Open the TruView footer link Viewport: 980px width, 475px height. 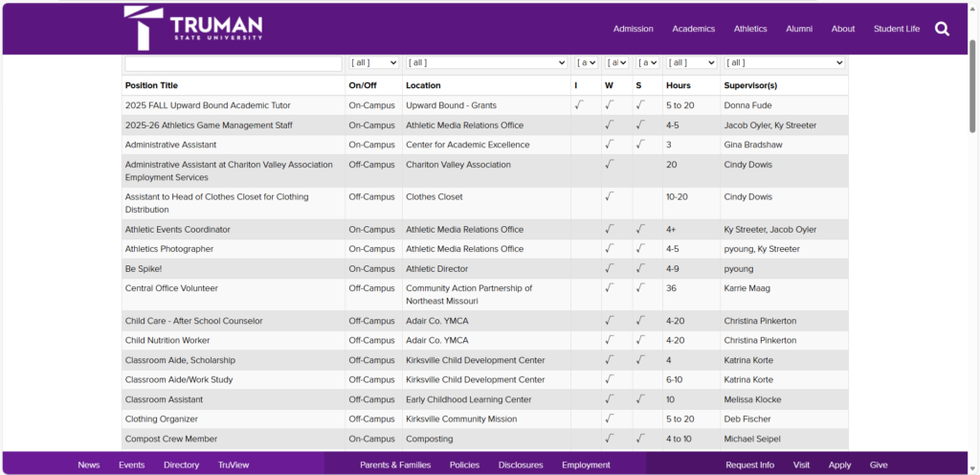pos(233,464)
